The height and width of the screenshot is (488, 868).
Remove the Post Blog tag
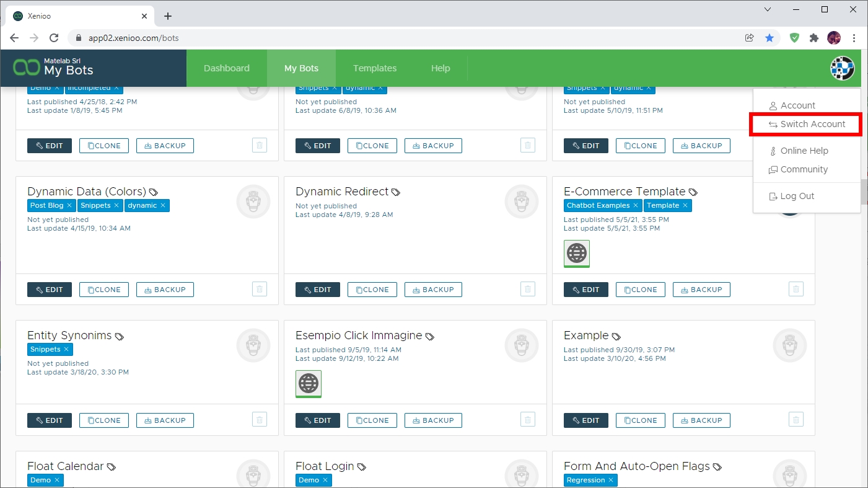[x=69, y=205]
